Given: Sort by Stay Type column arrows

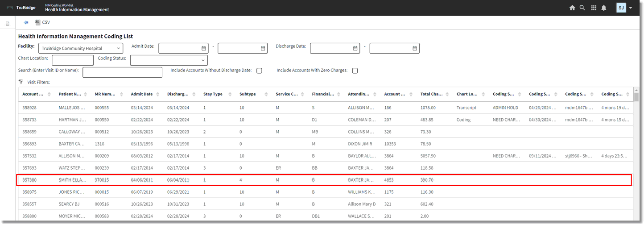Looking at the screenshot, I should 230,94.
